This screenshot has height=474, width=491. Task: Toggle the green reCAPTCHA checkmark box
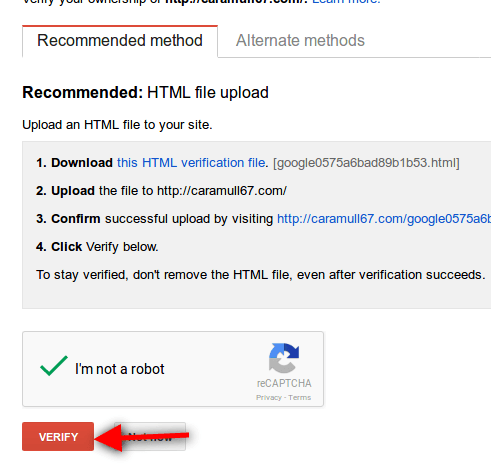(x=54, y=366)
